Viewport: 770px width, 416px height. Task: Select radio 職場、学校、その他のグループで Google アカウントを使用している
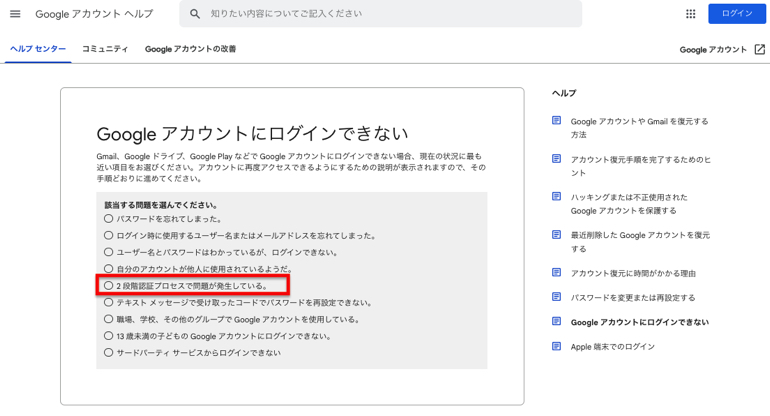[x=109, y=319]
